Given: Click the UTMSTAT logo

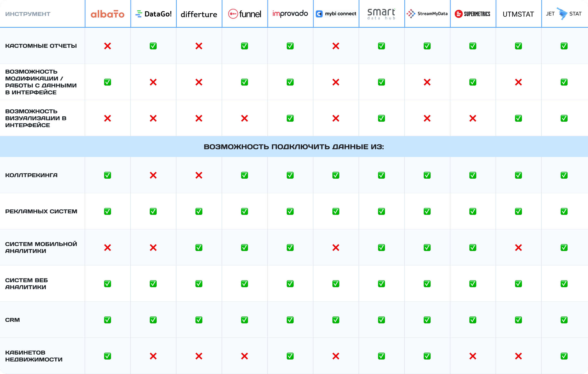Looking at the screenshot, I should tap(518, 14).
